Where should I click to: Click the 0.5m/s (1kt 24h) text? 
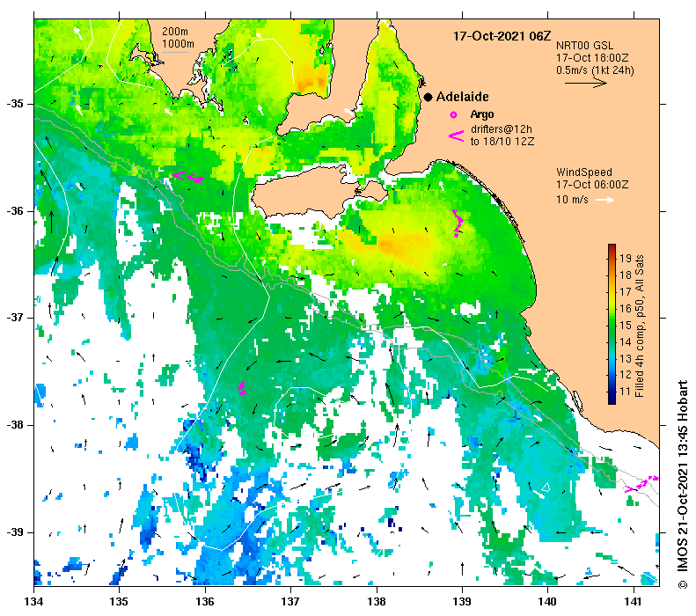595,70
